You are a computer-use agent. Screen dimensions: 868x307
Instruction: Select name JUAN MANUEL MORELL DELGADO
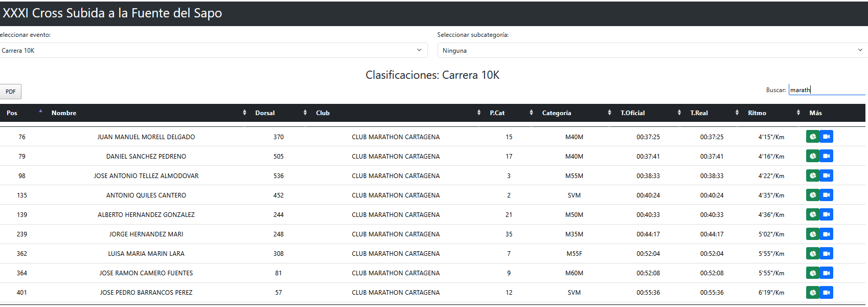tap(146, 137)
